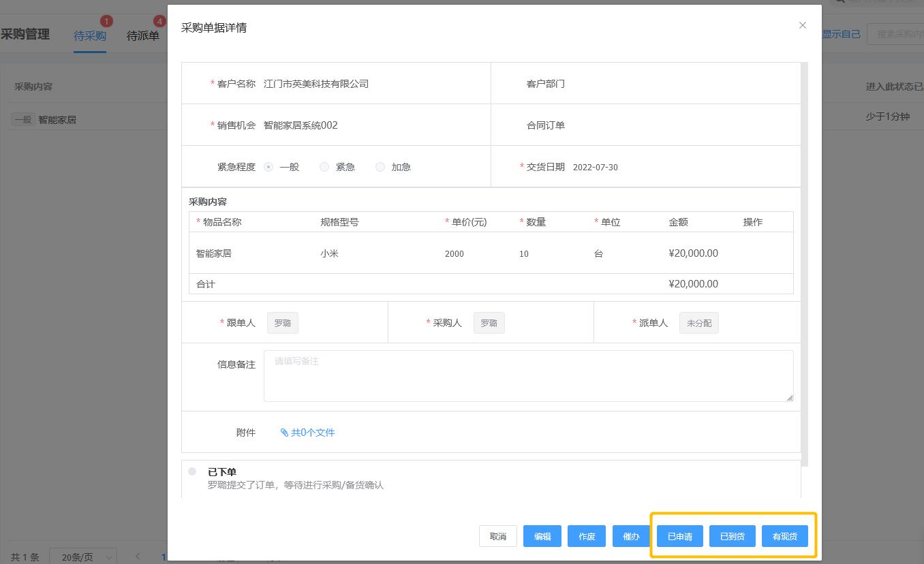This screenshot has height=564, width=924.
Task: Click the quantity value 10
Action: 524,253
